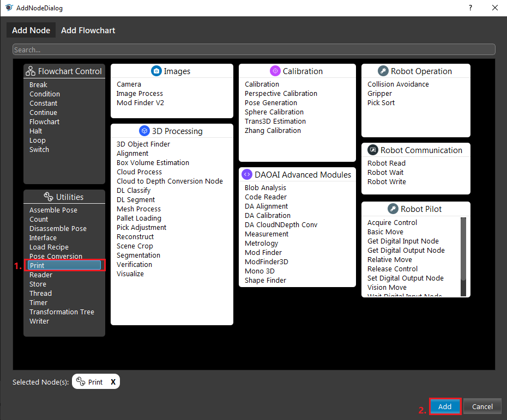This screenshot has height=420, width=507.
Task: Select the Cloud to Depth Conversion Node
Action: pos(170,181)
